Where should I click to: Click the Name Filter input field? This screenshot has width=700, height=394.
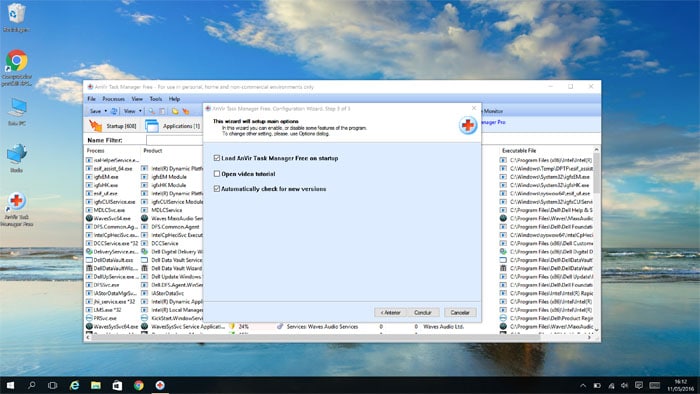coord(175,140)
